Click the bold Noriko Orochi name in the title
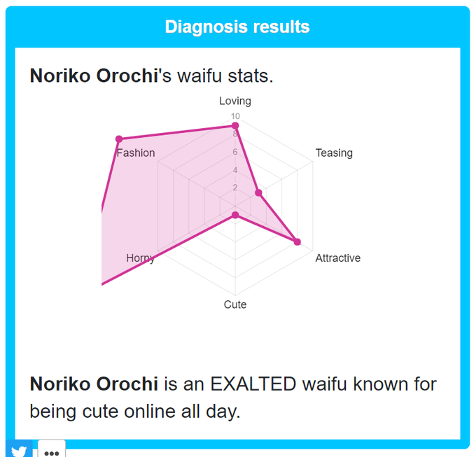This screenshot has height=457, width=476. point(94,76)
